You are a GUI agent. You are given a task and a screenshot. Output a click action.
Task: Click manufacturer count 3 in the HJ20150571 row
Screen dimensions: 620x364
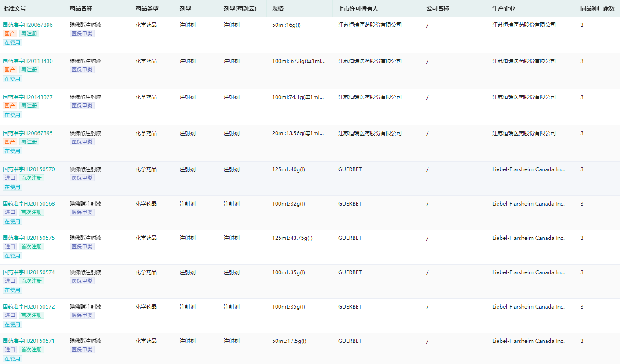click(x=582, y=341)
